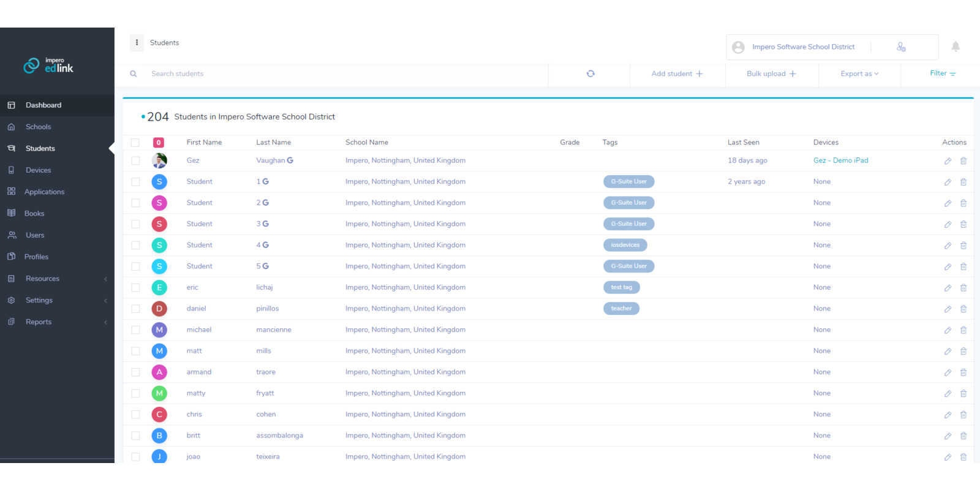The image size is (980, 490).
Task: Click the account avatar icon in header
Action: 739,47
